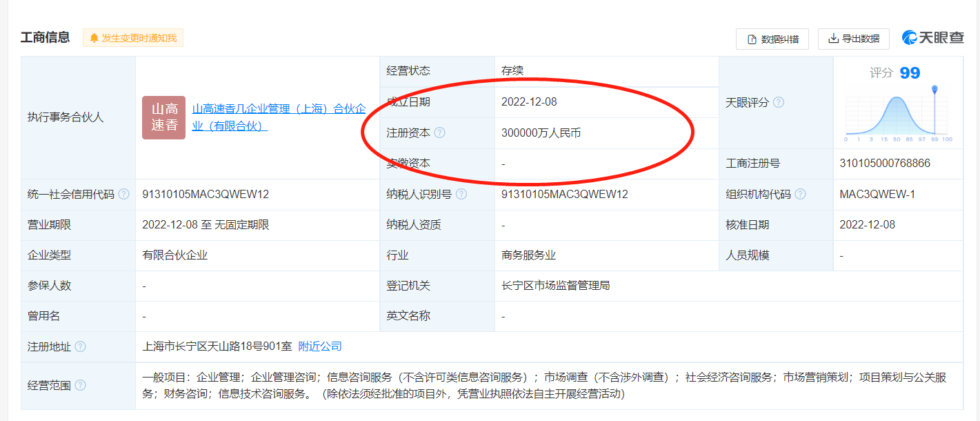Click the 工商注册号 value 310105000768866
Image resolution: width=980 pixels, height=421 pixels.
coord(885,164)
